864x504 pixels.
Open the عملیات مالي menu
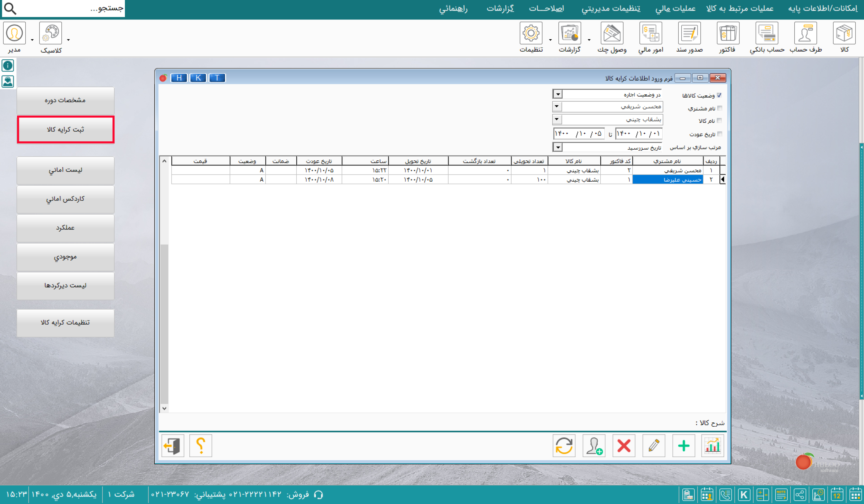(x=675, y=9)
